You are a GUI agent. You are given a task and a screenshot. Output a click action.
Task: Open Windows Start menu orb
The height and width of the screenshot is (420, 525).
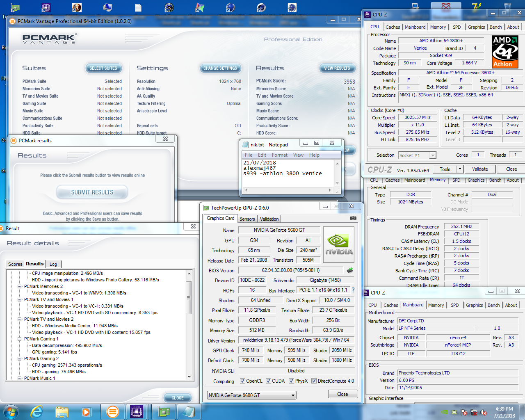pyautogui.click(x=11, y=411)
